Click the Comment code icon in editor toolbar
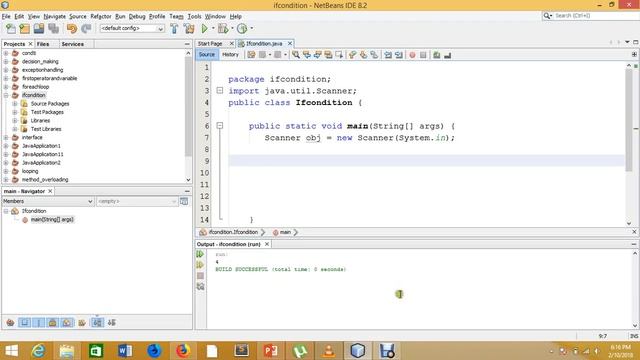640x360 pixels. click(436, 55)
